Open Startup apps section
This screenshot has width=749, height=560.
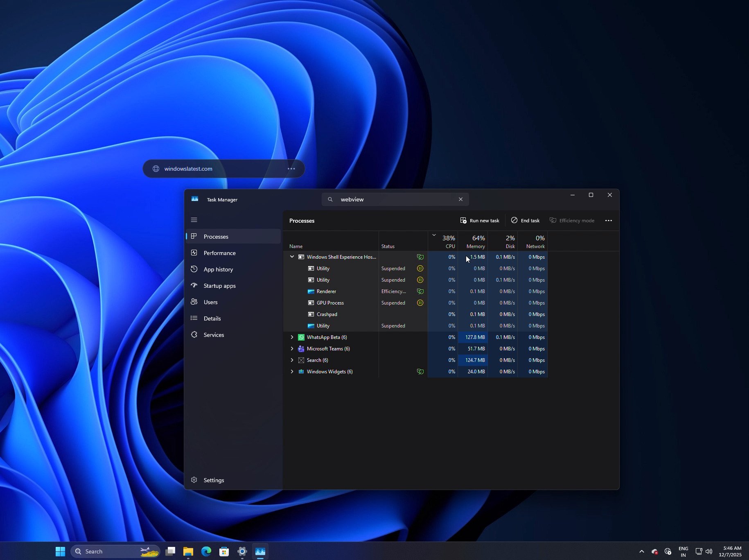point(219,286)
